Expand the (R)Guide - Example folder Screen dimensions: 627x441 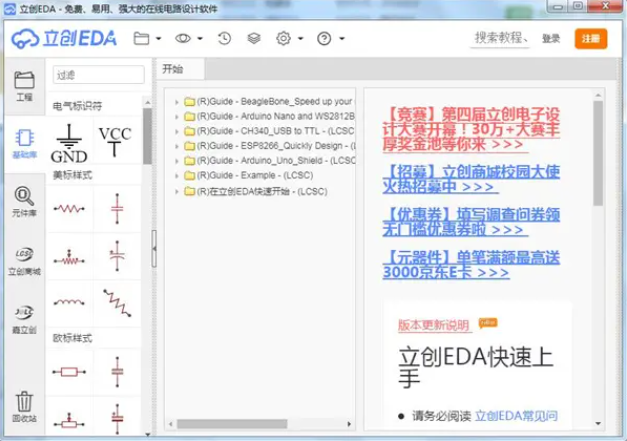pyautogui.click(x=176, y=176)
